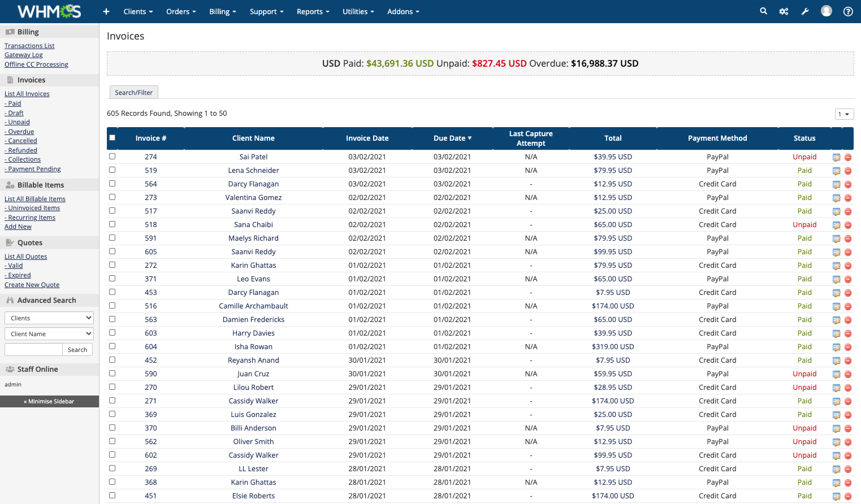Screen dimensions: 861x504
Task: Open the search magnifier icon in top bar
Action: pyautogui.click(x=763, y=11)
